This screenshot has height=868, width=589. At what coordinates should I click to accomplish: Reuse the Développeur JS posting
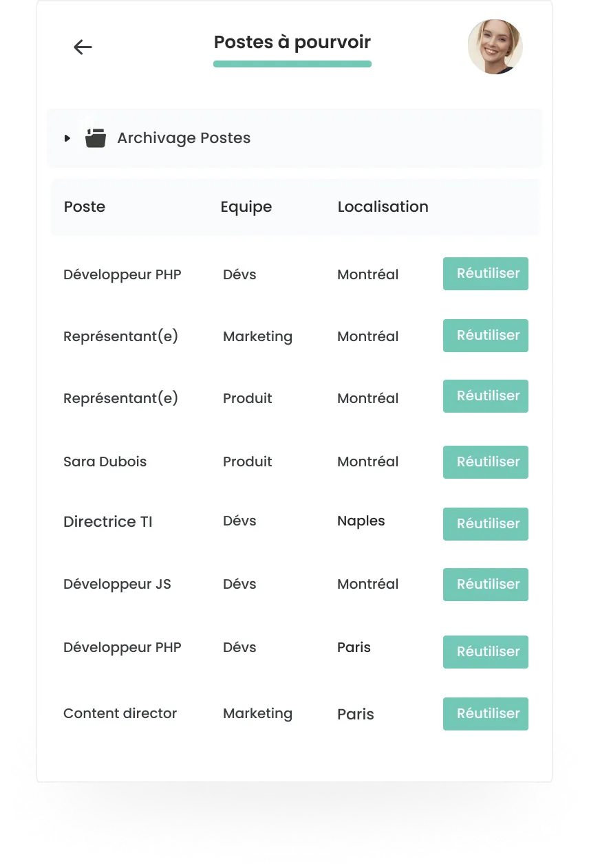(485, 585)
